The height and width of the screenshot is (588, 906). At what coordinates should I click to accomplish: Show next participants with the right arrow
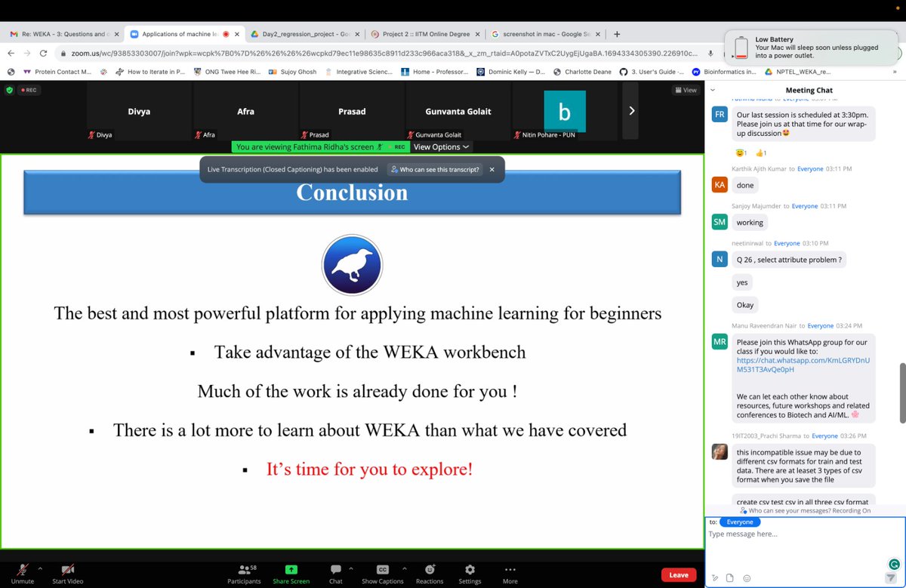[632, 111]
